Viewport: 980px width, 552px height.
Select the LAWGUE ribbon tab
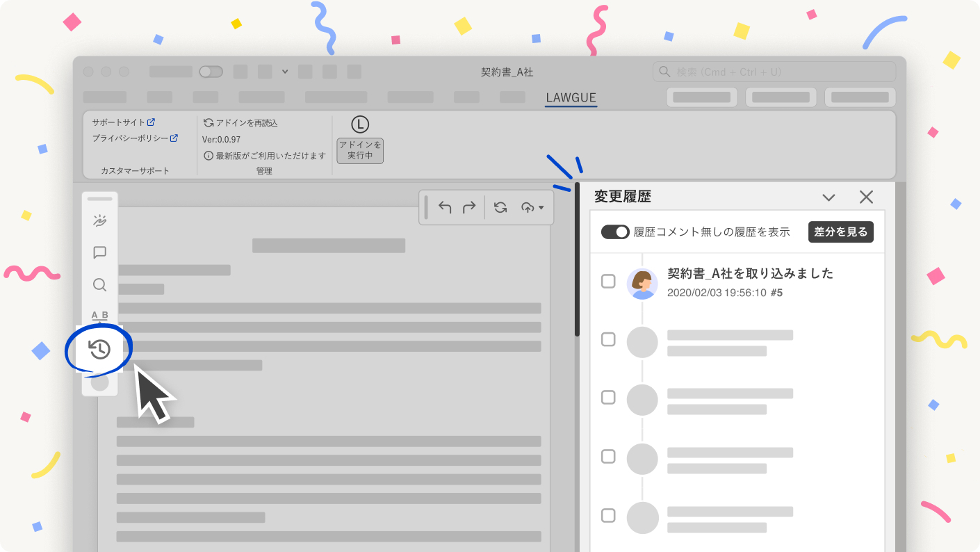571,98
